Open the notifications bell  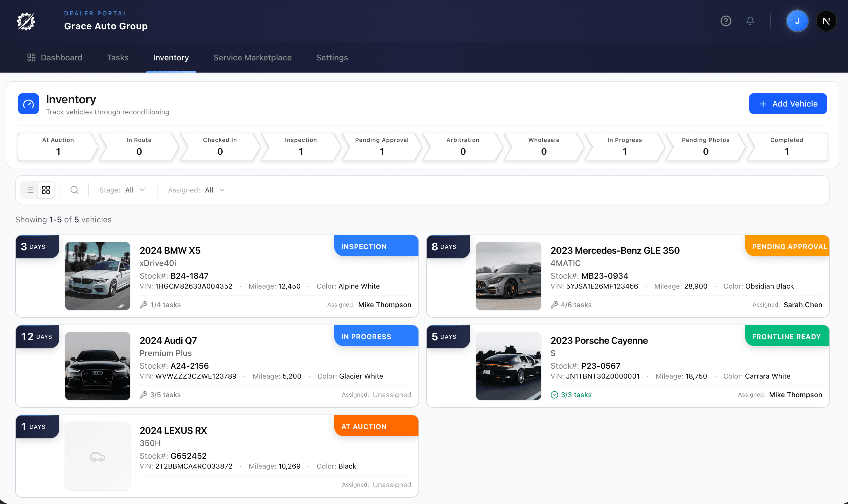[750, 21]
